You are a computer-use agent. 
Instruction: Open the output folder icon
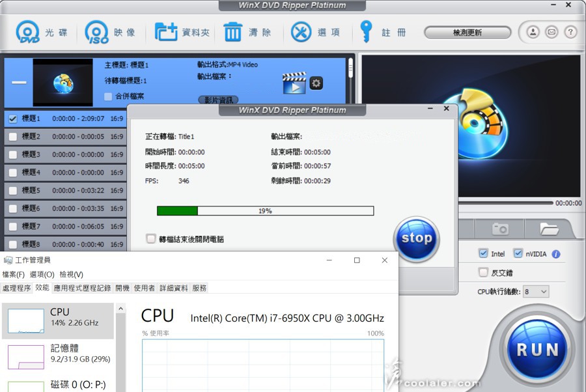click(x=549, y=229)
